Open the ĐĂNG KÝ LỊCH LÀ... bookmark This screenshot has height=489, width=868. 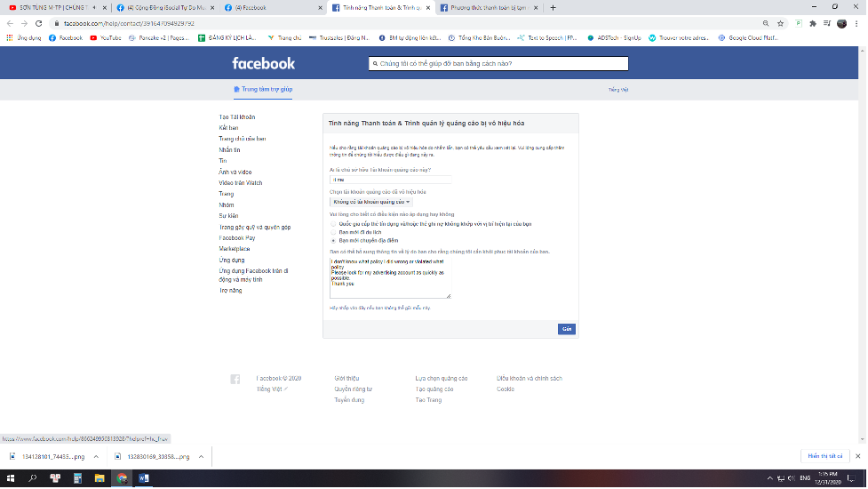[x=227, y=37]
